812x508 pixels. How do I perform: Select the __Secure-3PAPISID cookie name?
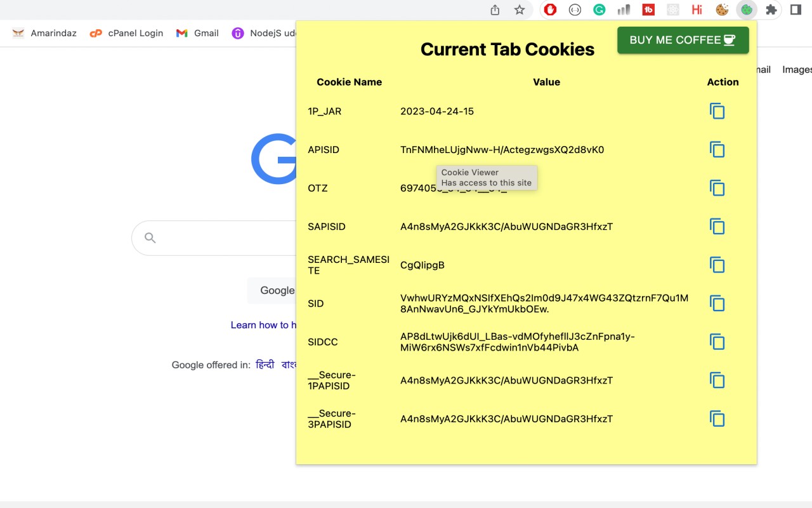point(332,419)
